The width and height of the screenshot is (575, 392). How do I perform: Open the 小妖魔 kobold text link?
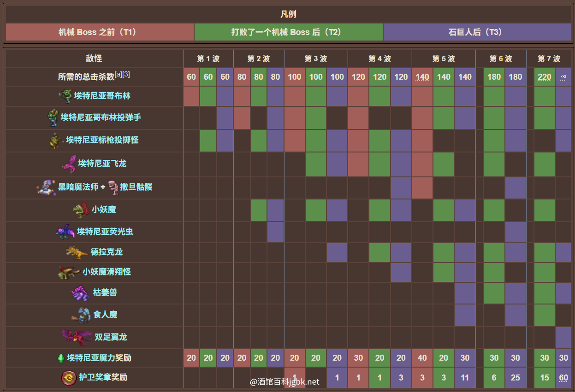click(x=104, y=210)
